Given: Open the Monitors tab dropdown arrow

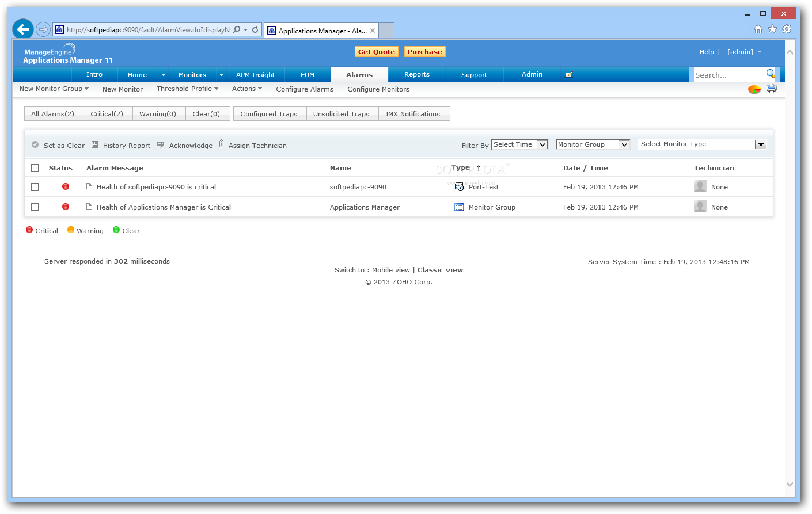Looking at the screenshot, I should point(221,75).
